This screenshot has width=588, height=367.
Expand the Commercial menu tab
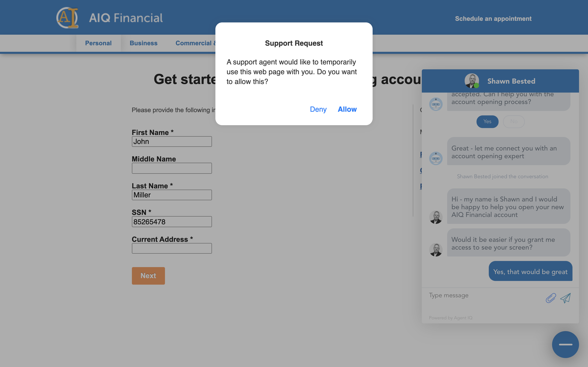click(x=195, y=43)
